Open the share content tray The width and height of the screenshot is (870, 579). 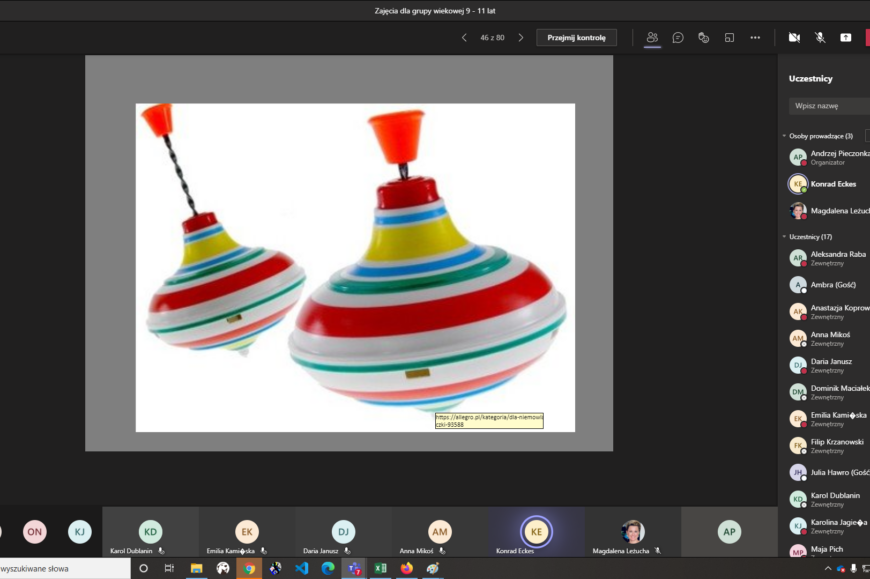846,38
